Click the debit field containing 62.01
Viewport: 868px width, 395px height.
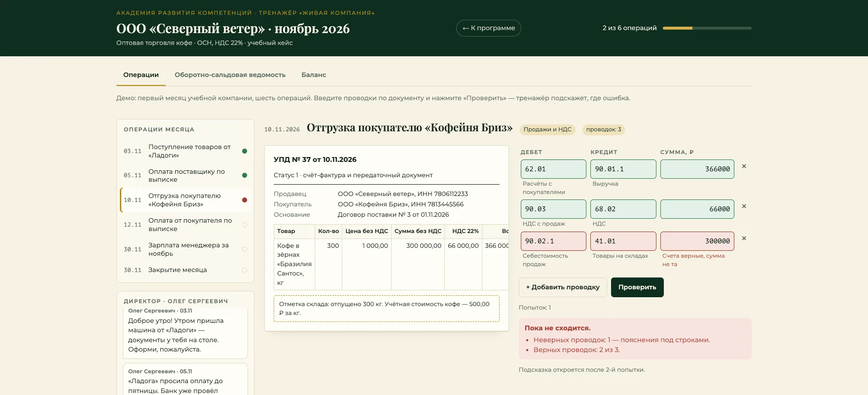click(x=553, y=169)
